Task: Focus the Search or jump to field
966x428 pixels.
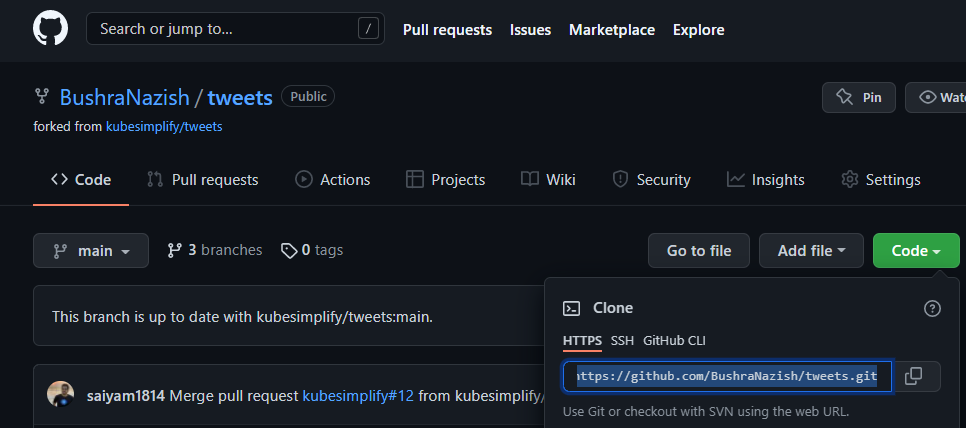Action: [235, 29]
